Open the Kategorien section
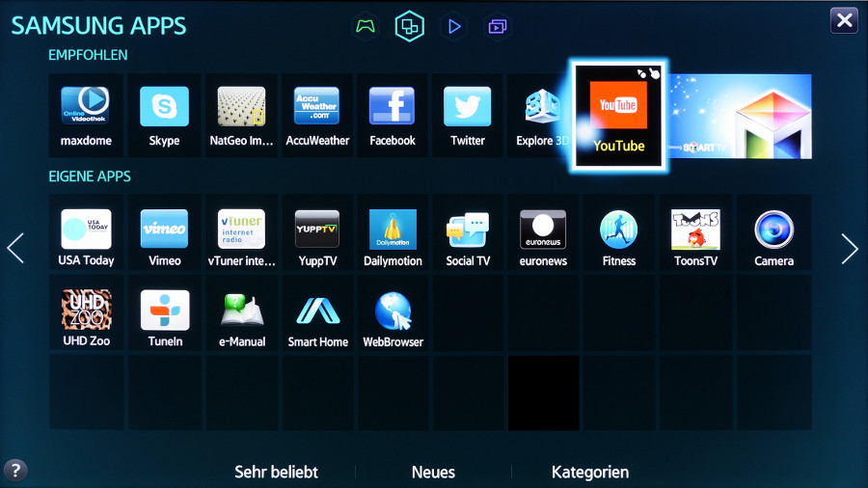868x488 pixels. [x=590, y=472]
